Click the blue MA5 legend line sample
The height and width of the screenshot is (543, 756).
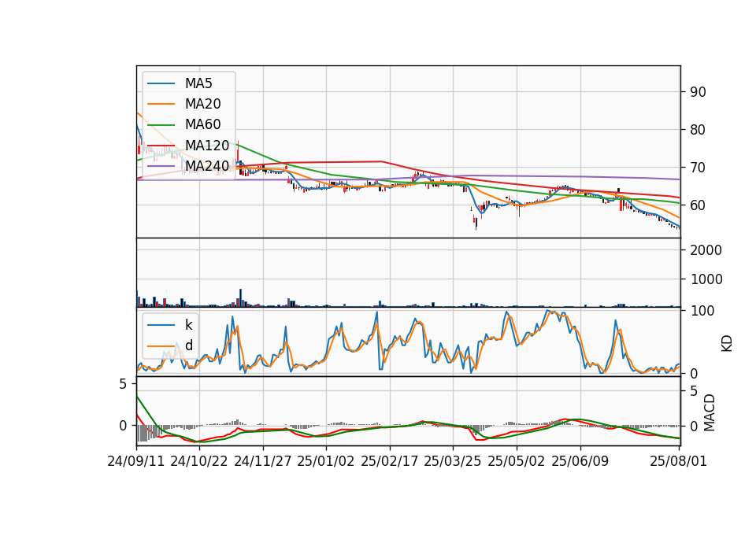(x=161, y=84)
